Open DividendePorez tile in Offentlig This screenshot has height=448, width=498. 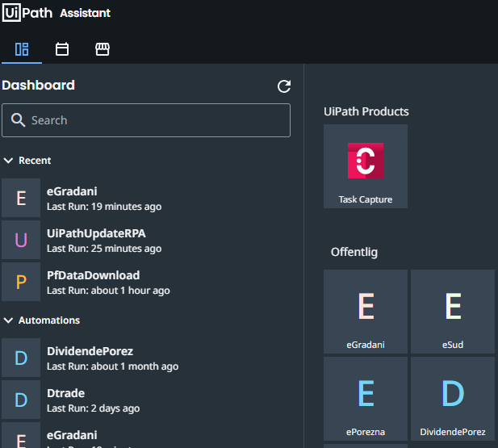click(453, 399)
